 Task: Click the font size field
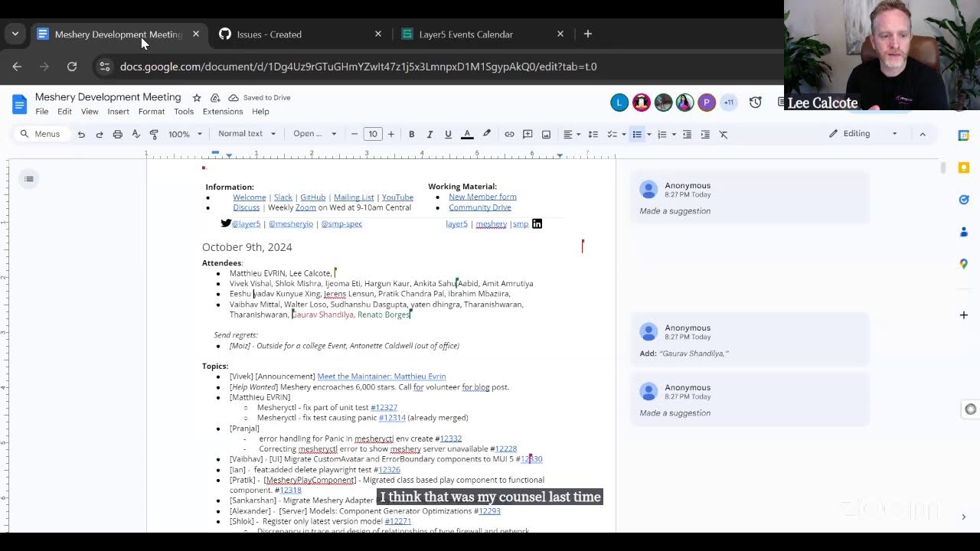click(x=373, y=134)
